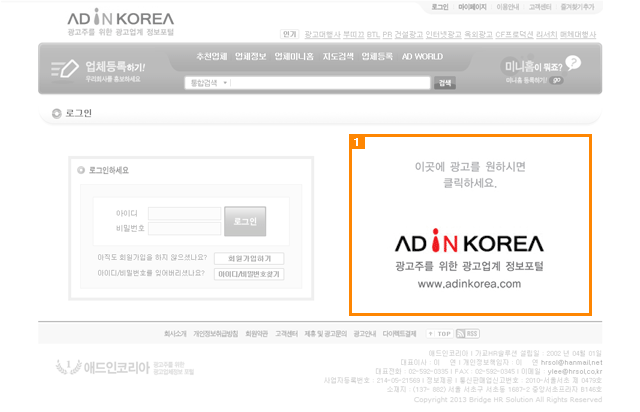Click the 회원가입하기 button
The height and width of the screenshot is (412, 640).
coord(249,258)
